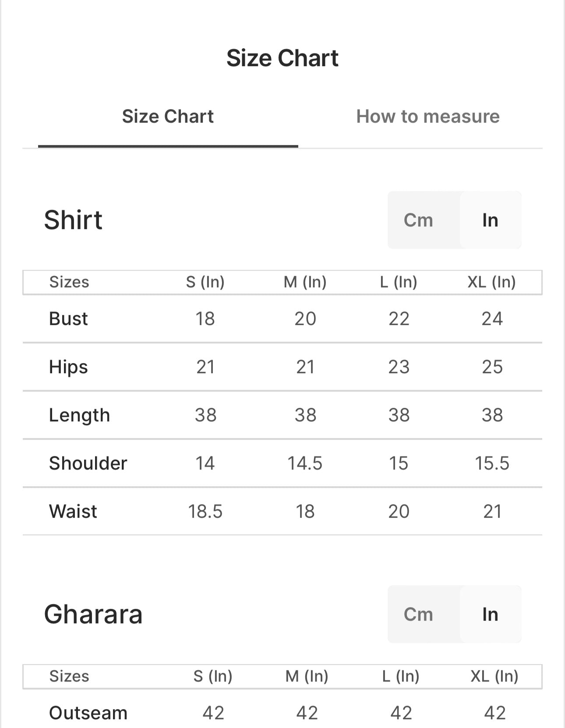Select the Bust row label
Screen dimensions: 565x728
(x=68, y=318)
